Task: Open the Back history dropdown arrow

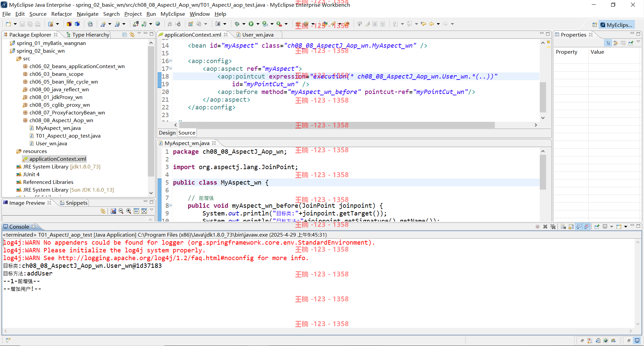Action: [x=438, y=24]
